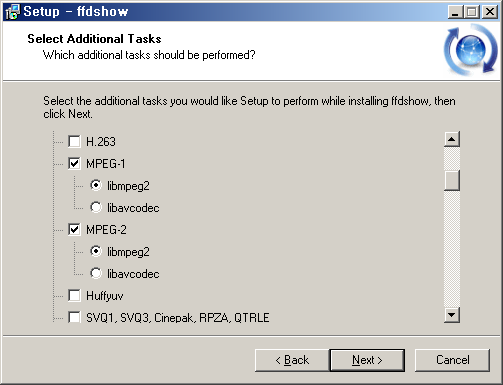Uncheck the MPEG-1 checkbox
The image size is (503, 385).
74,163
